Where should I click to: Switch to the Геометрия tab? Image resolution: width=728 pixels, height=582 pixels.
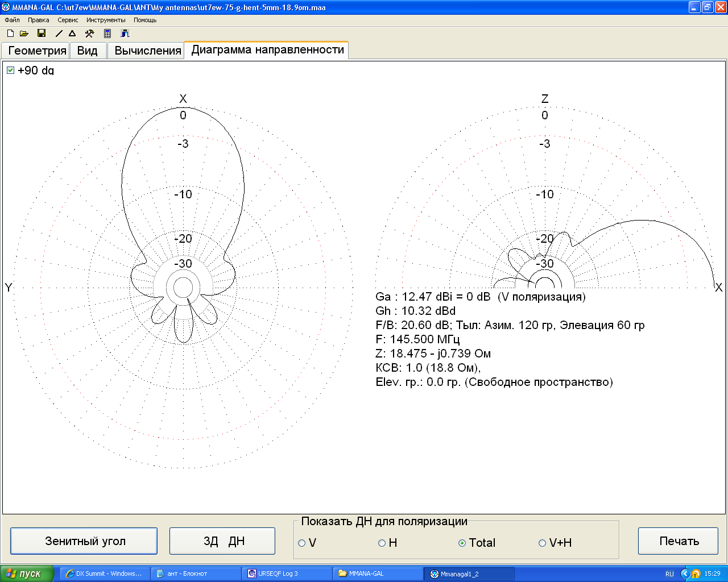(37, 51)
